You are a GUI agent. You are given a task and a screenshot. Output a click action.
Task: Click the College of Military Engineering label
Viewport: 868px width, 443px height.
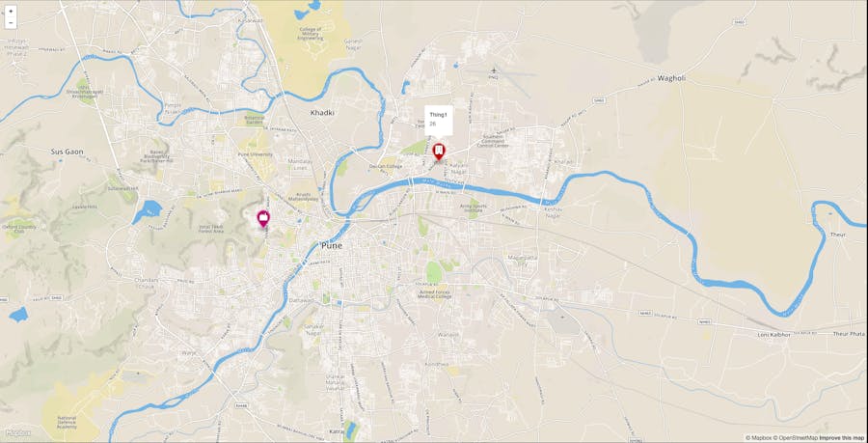pyautogui.click(x=311, y=34)
